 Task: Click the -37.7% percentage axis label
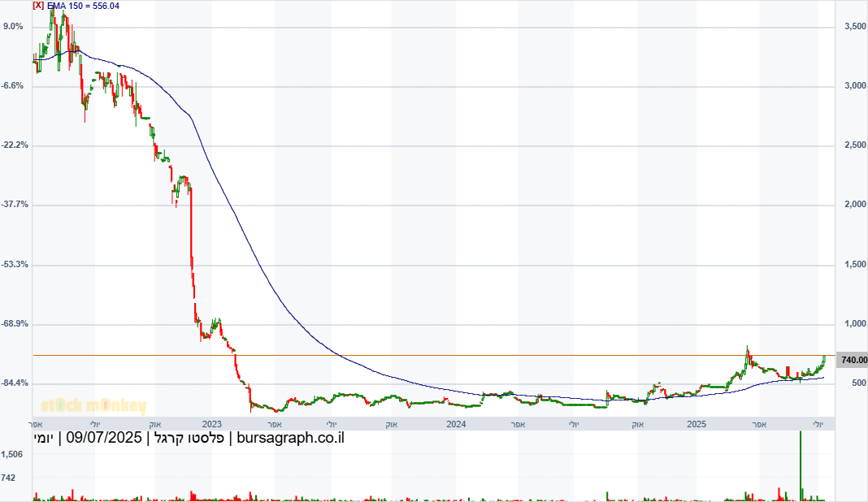(x=15, y=204)
